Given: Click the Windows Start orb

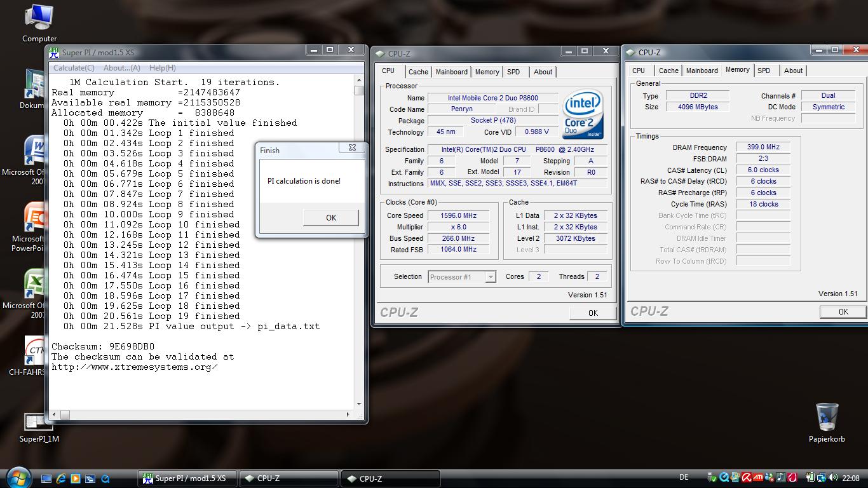Looking at the screenshot, I should [19, 477].
